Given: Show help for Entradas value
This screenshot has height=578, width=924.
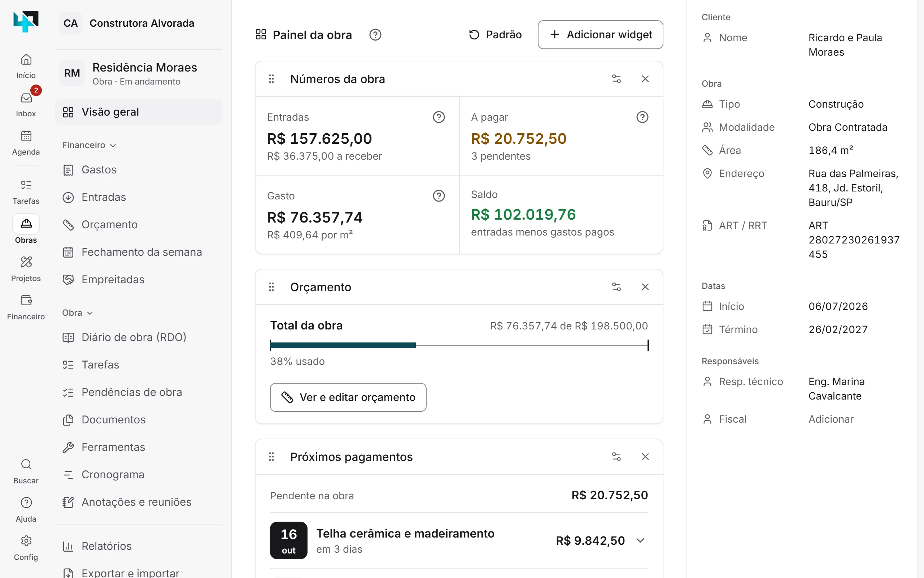Looking at the screenshot, I should point(439,117).
